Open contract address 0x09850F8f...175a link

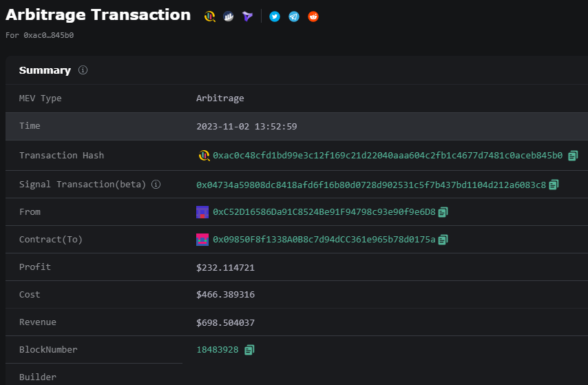click(324, 240)
